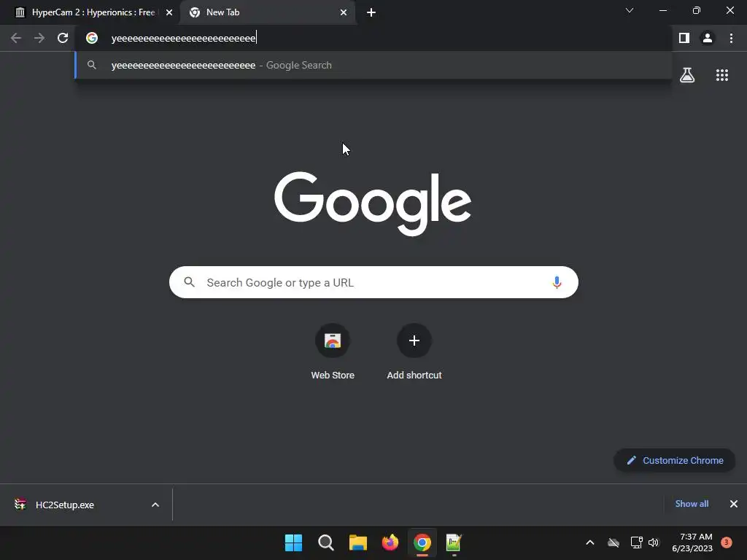
Task: Open the Windows Start menu
Action: [293, 542]
